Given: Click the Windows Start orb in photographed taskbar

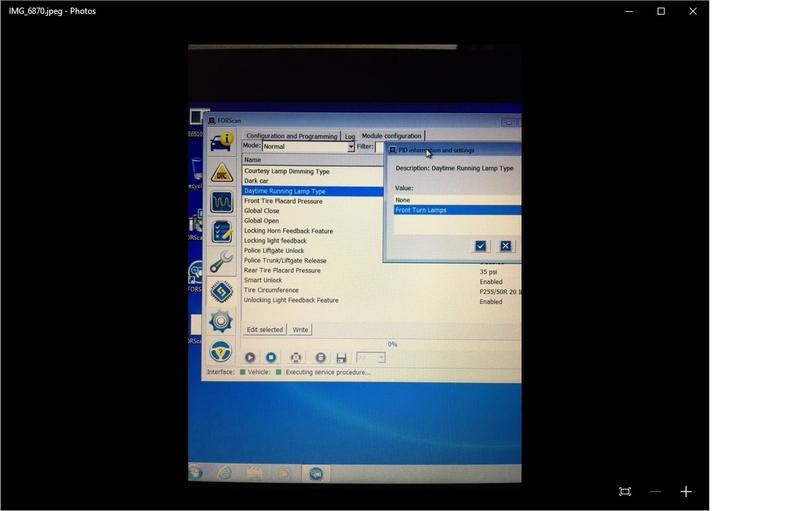Looking at the screenshot, I should (195, 473).
